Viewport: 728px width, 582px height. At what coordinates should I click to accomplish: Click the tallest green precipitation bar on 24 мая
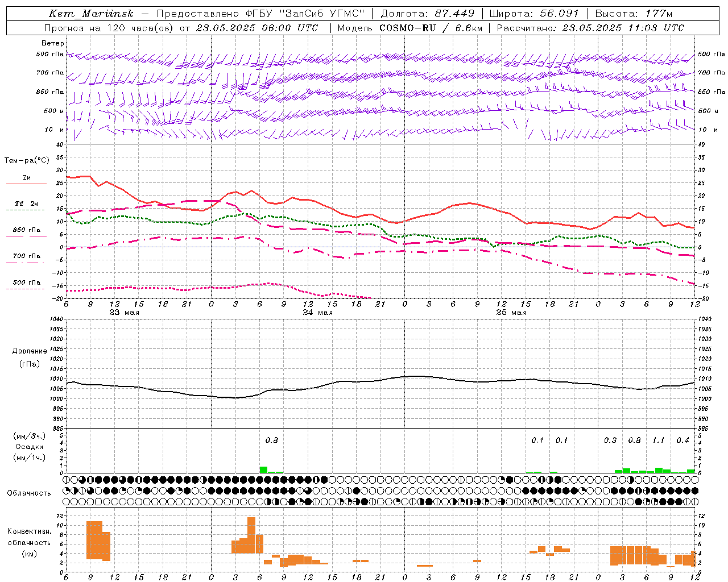click(x=263, y=469)
